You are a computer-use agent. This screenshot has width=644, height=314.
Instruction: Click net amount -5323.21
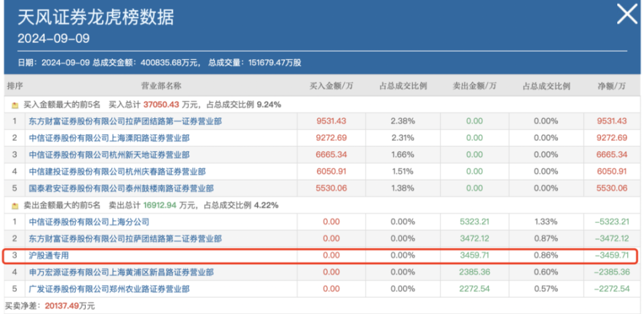click(x=612, y=222)
